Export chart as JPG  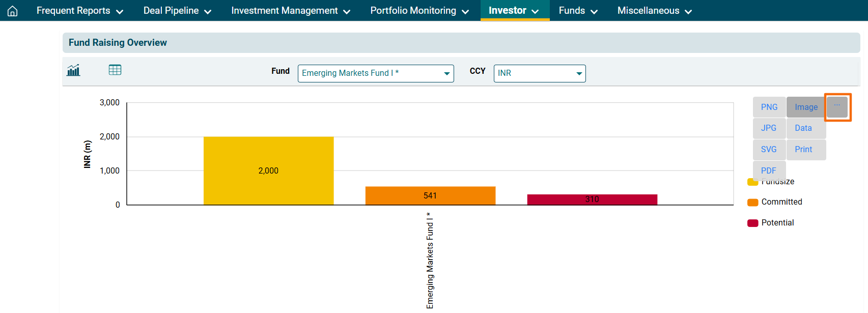coord(769,128)
